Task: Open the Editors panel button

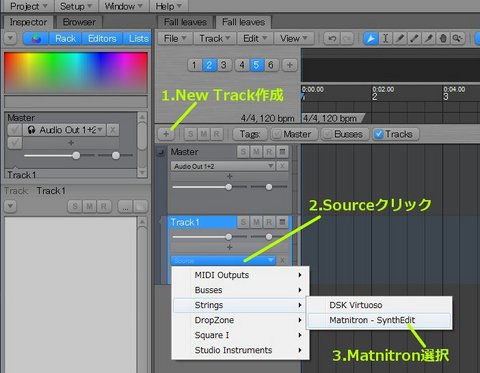Action: (102, 39)
